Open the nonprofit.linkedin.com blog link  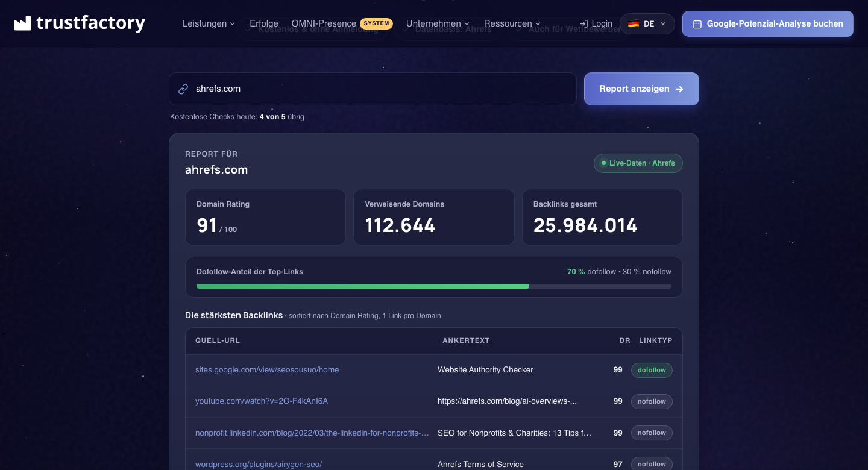[x=312, y=433]
